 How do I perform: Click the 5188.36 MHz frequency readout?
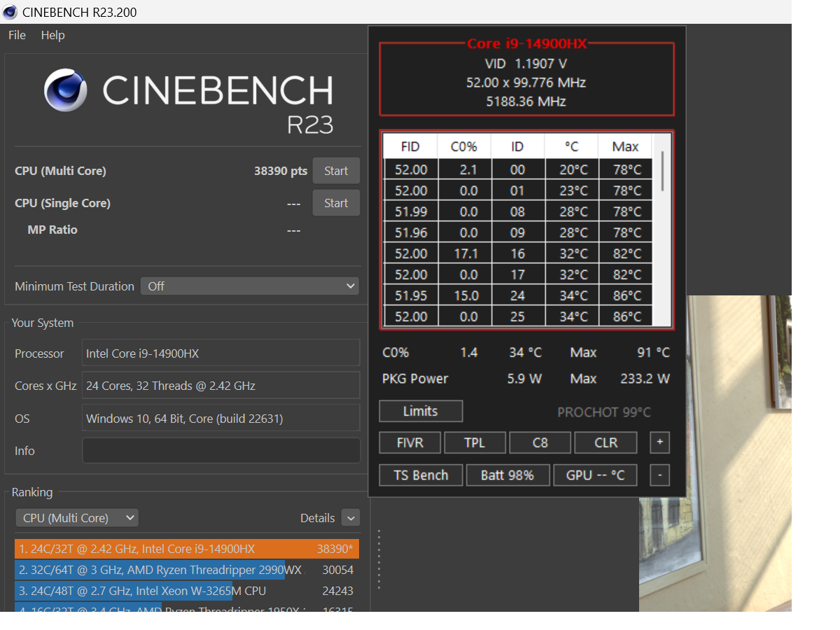(526, 101)
